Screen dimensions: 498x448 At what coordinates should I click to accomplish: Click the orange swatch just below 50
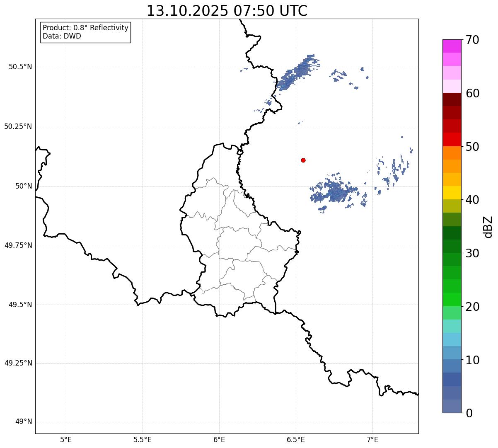(x=452, y=153)
